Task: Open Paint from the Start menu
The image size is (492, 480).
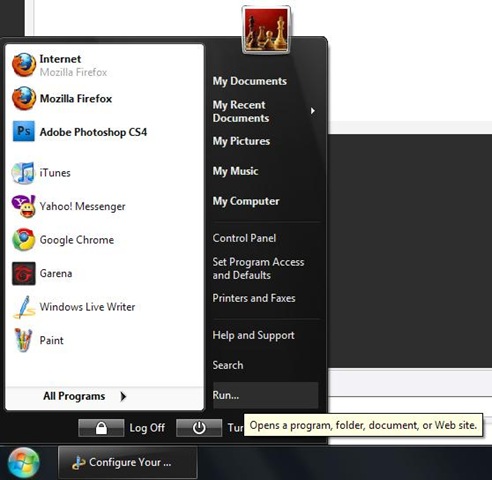Action: click(38, 340)
